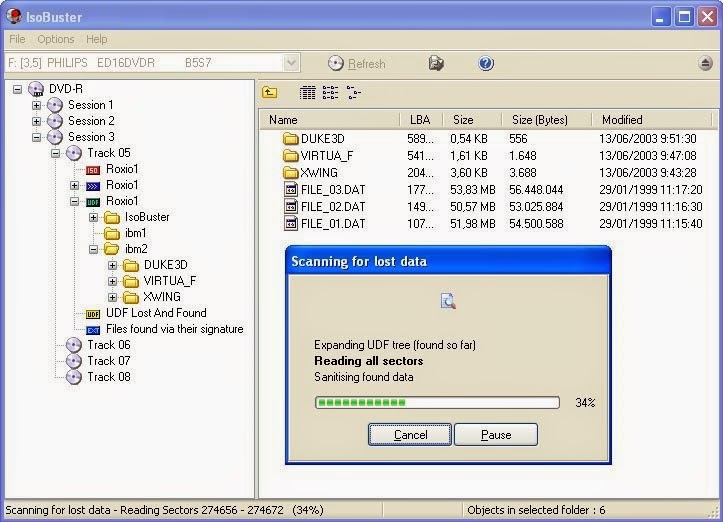Screen dimensions: 723x522
Task: Switch to small icons list view
Action: [x=330, y=93]
